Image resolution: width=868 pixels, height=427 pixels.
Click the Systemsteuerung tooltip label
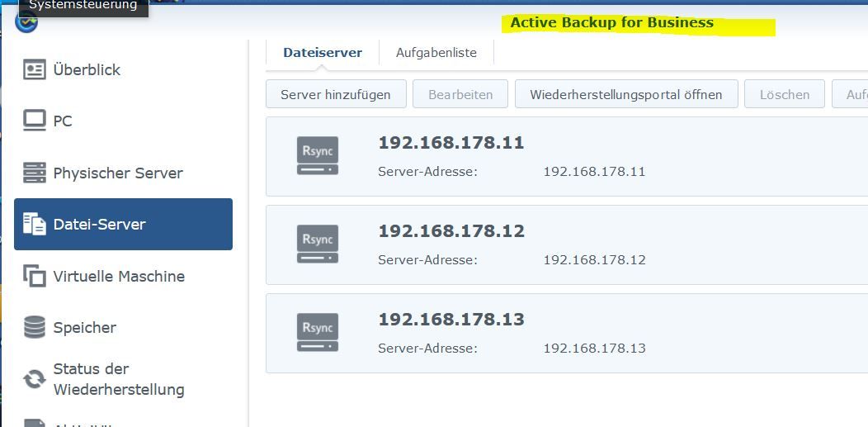click(83, 7)
